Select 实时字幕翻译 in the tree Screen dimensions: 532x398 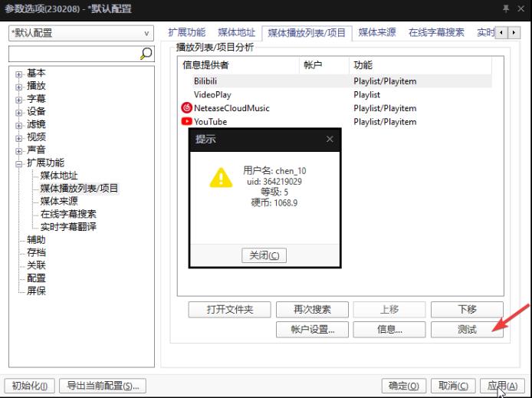pos(68,227)
